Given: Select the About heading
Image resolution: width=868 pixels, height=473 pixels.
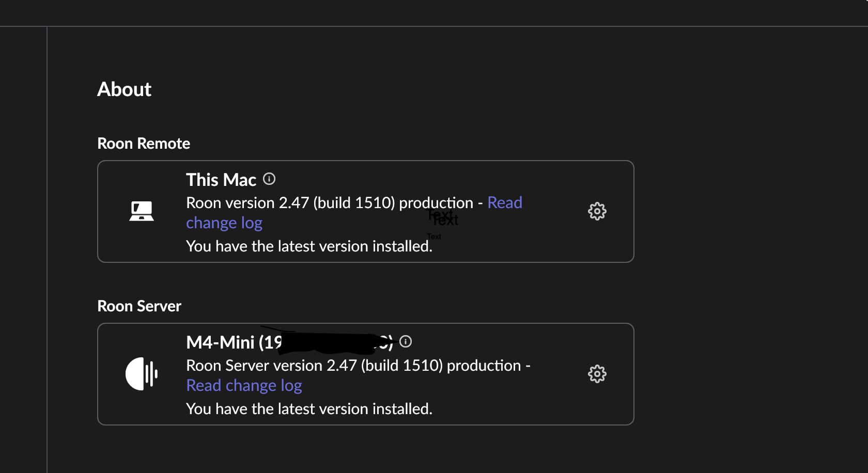Looking at the screenshot, I should point(124,89).
